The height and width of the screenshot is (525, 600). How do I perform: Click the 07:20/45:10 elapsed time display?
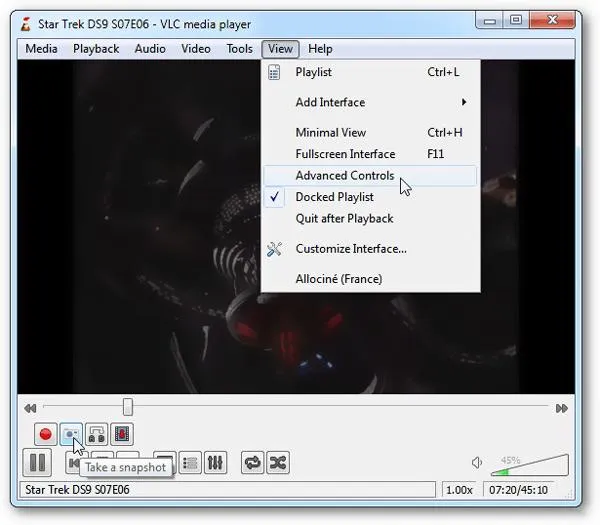(518, 490)
